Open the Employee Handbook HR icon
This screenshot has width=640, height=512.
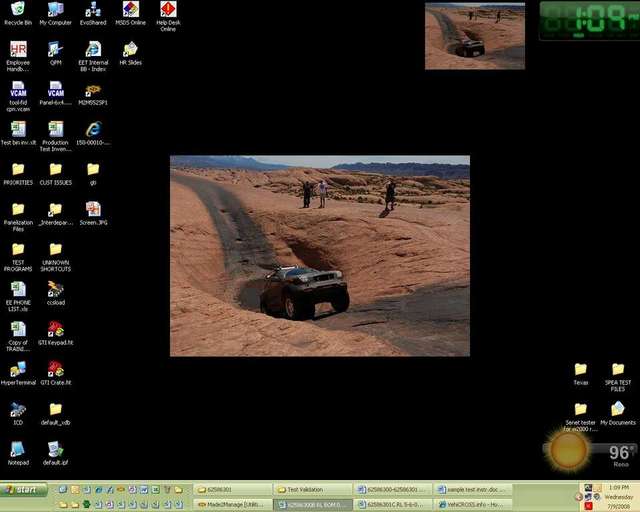click(x=18, y=56)
